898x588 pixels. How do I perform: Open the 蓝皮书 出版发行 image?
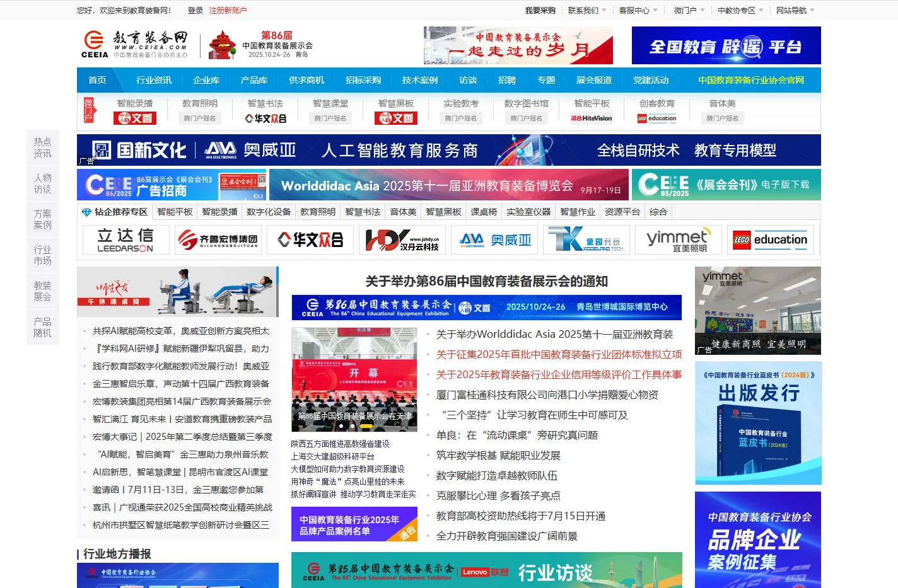tap(759, 423)
